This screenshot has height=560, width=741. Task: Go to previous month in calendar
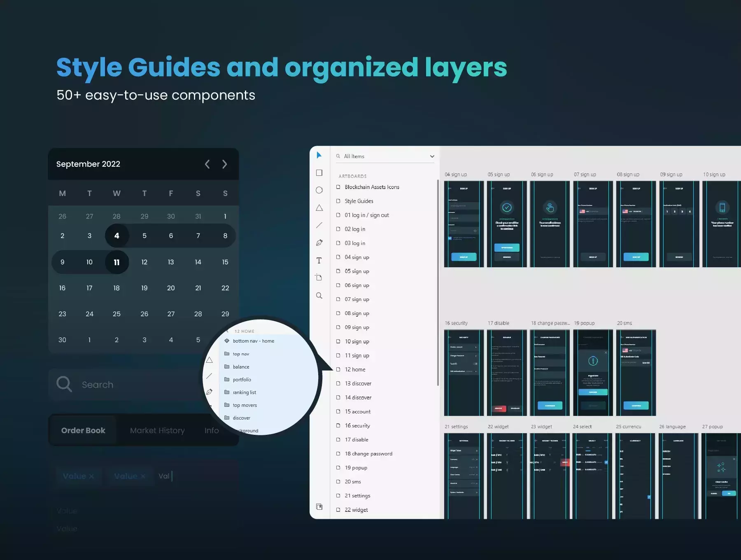pos(207,164)
